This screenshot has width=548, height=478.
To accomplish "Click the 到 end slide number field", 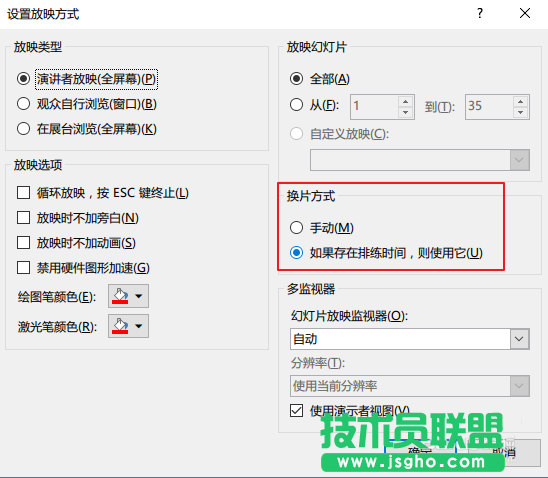I will (x=489, y=107).
